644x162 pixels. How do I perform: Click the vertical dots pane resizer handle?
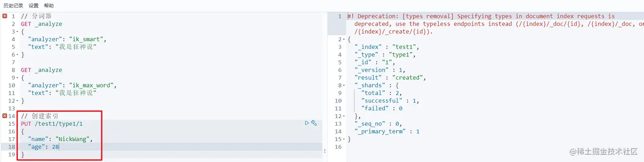(x=325, y=151)
